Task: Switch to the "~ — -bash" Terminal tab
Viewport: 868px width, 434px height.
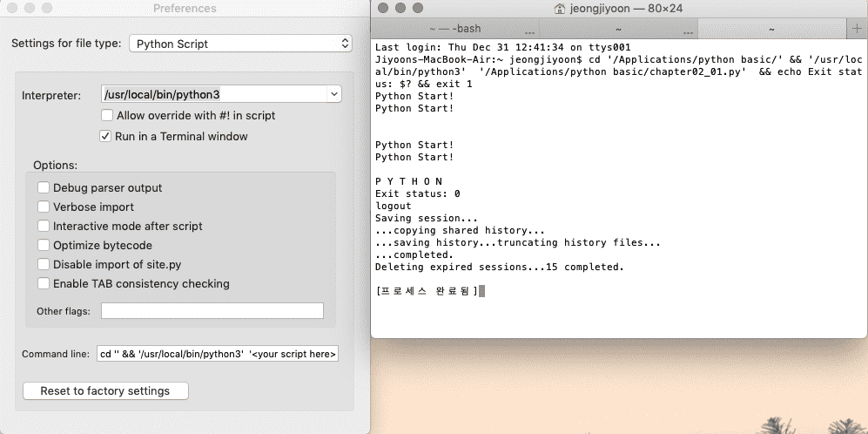Action: coord(453,29)
